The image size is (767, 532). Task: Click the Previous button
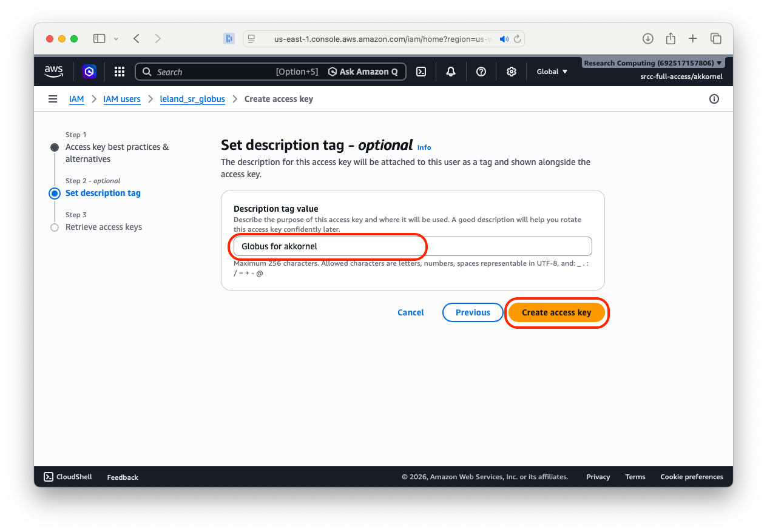(x=473, y=312)
